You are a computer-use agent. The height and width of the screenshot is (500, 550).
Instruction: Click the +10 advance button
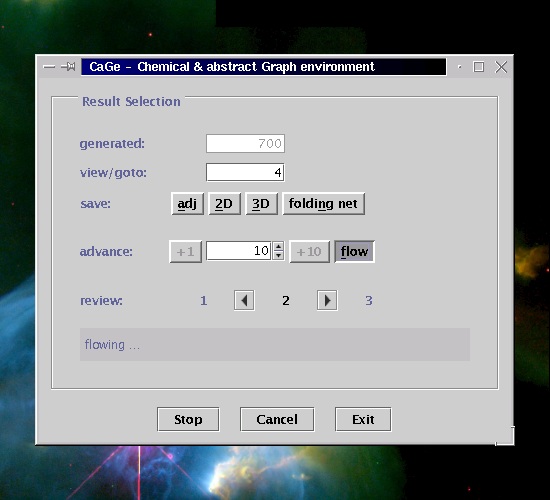(309, 251)
